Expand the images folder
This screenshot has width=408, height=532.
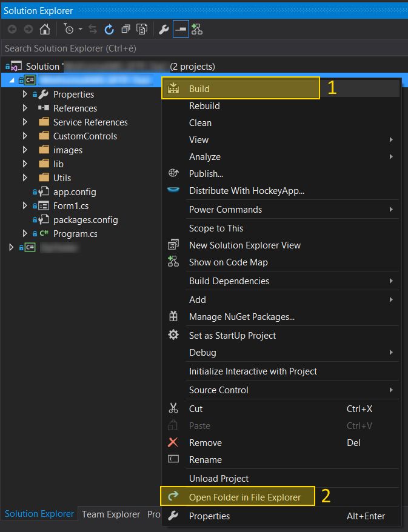tap(24, 150)
